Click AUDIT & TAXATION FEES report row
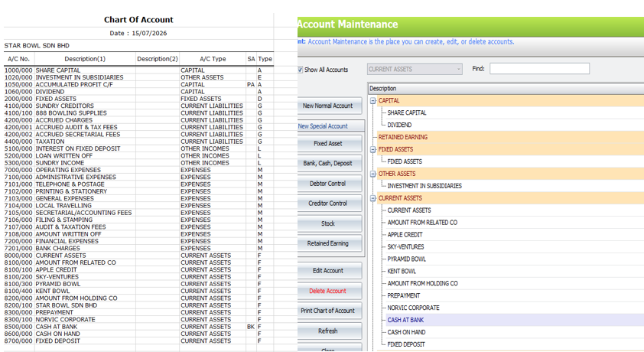Viewport: 644px width, 352px height. (x=70, y=227)
